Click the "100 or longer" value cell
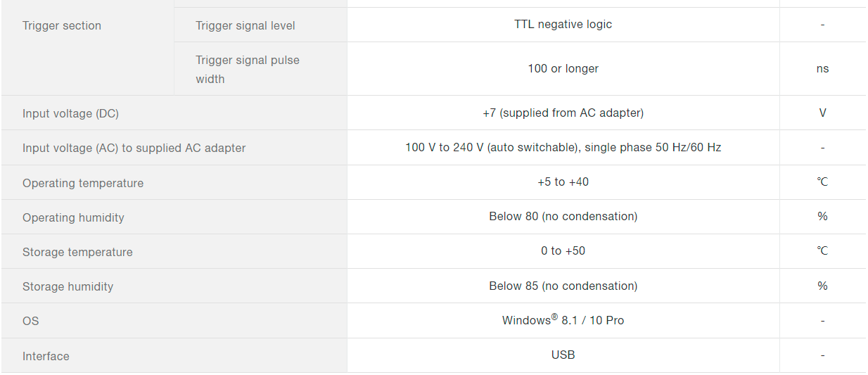 (563, 69)
